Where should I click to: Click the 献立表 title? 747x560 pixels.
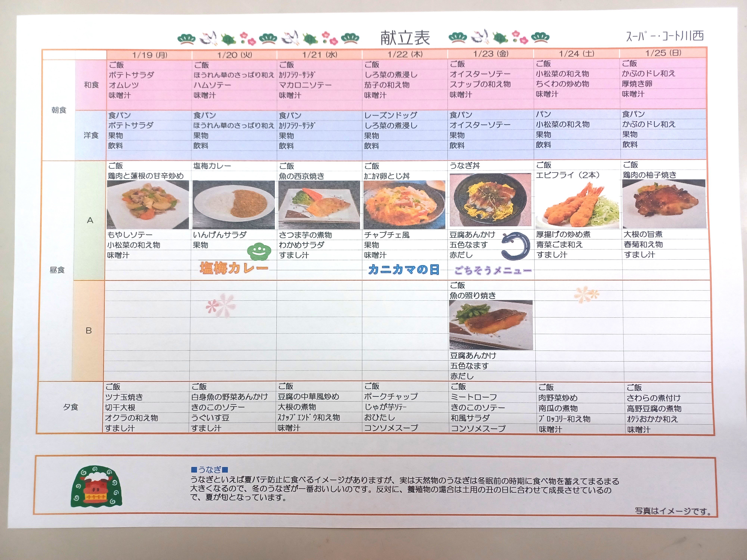[405, 38]
